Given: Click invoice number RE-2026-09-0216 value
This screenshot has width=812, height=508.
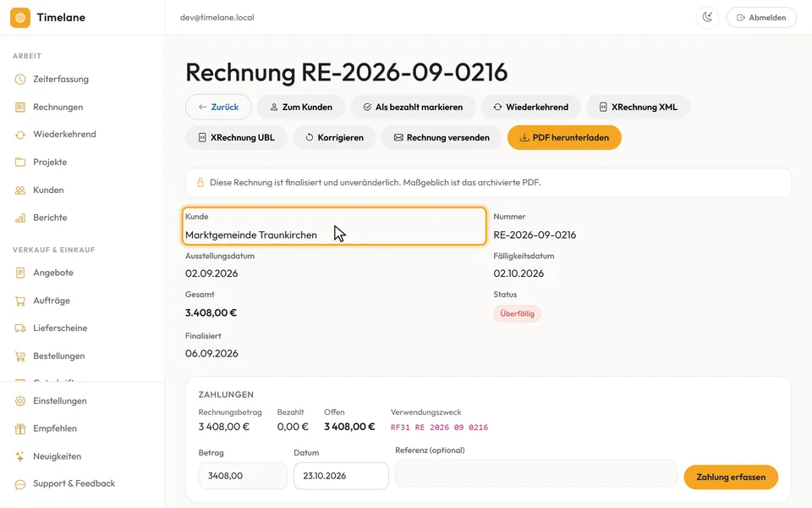Looking at the screenshot, I should point(535,235).
